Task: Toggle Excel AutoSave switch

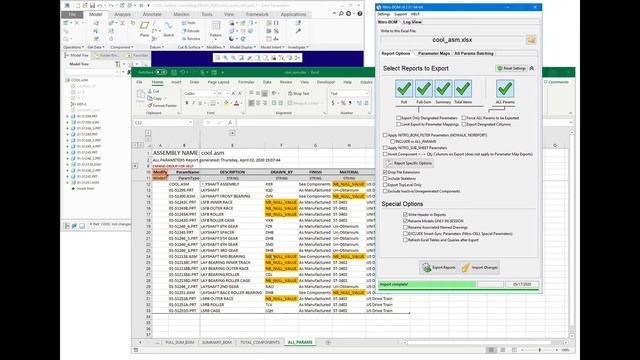Action: (x=162, y=72)
